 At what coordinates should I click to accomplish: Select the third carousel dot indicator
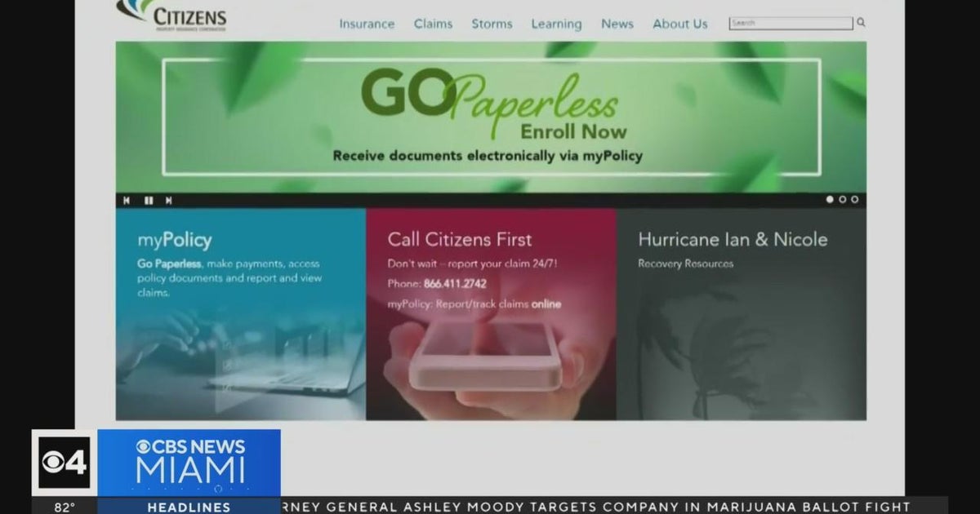point(855,199)
